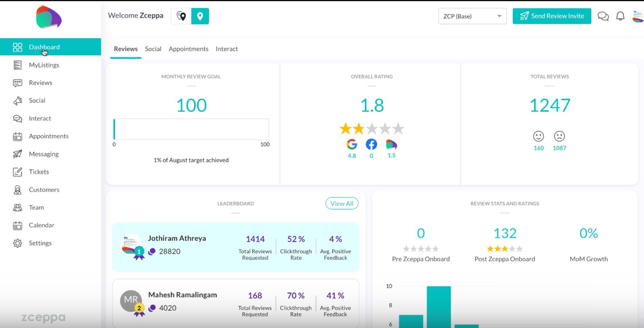Click the Tickets edit icon
The image size is (644, 328).
(x=17, y=172)
